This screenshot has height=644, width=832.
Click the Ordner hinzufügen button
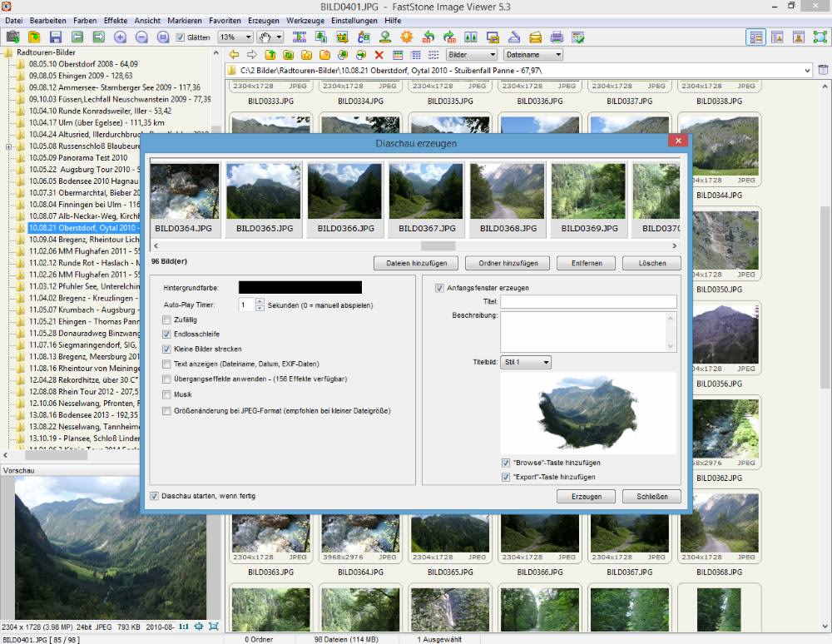coord(507,263)
